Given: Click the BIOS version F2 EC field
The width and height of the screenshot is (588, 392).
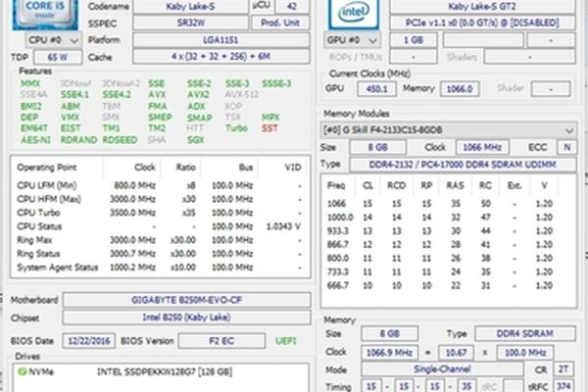Looking at the screenshot, I should point(221,341).
